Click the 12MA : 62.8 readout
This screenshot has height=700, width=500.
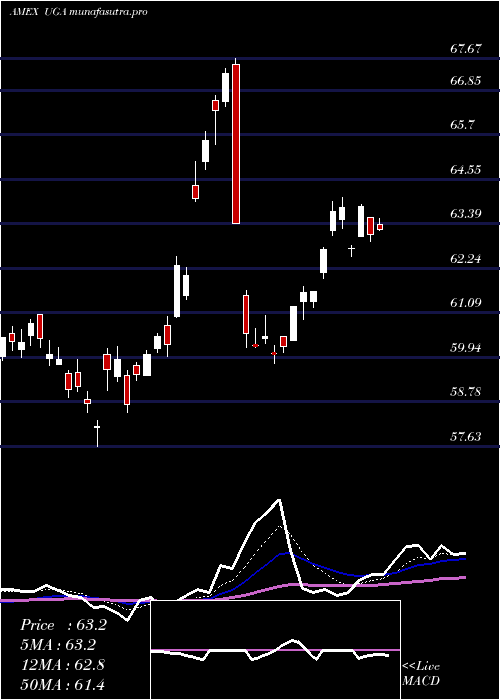pyautogui.click(x=63, y=665)
